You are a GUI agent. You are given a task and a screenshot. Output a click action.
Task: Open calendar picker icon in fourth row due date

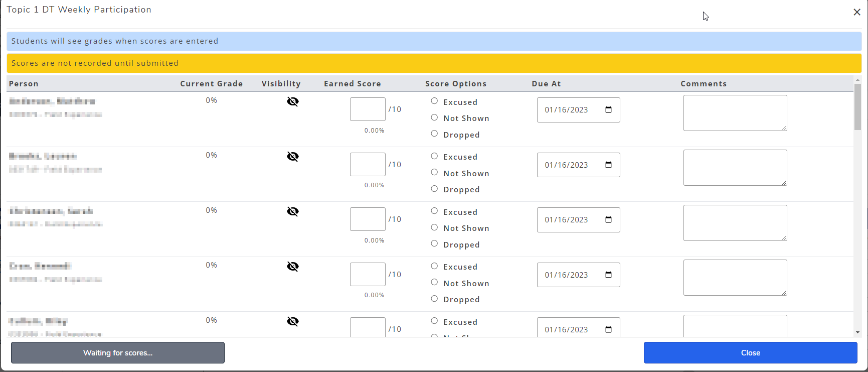pos(608,275)
